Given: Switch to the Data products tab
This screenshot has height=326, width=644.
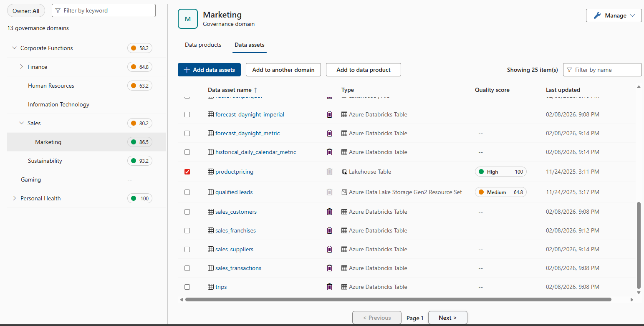Looking at the screenshot, I should point(203,45).
